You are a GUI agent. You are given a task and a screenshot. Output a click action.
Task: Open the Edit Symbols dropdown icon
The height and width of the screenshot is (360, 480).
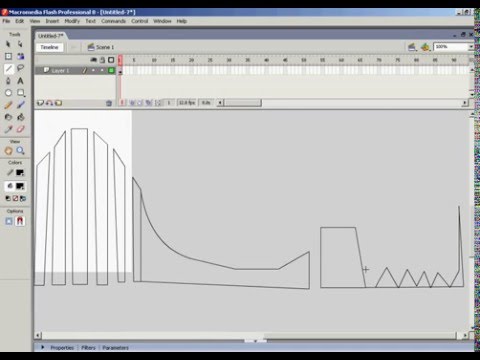pyautogui.click(x=425, y=47)
